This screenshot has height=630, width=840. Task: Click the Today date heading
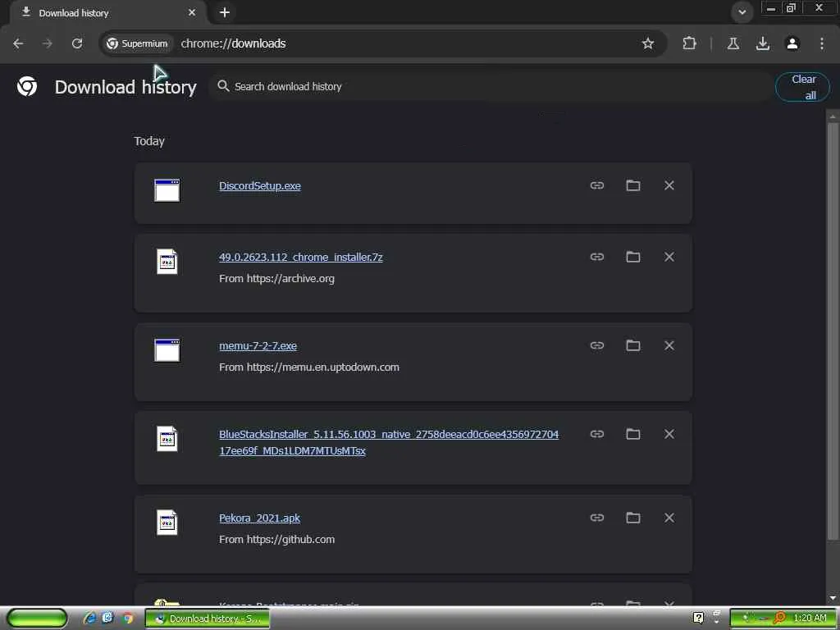tap(149, 141)
